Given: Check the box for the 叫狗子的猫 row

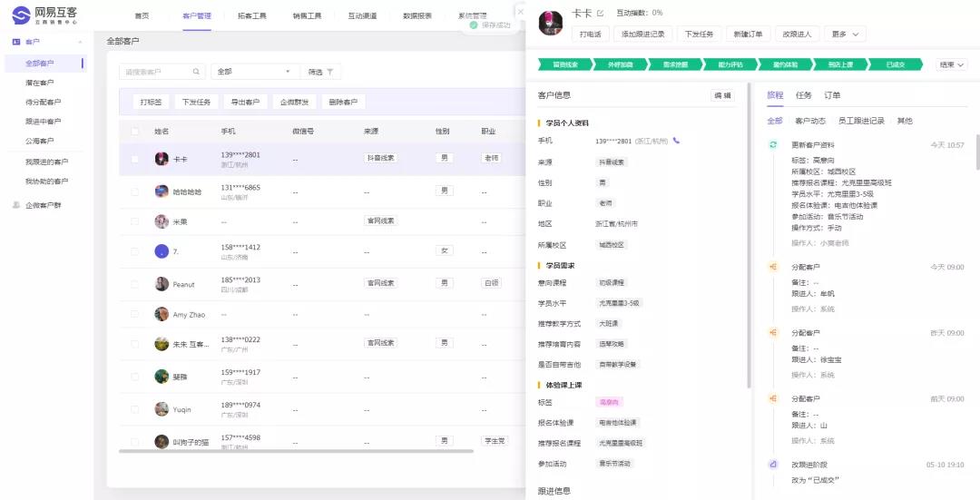Looking at the screenshot, I should [x=134, y=441].
